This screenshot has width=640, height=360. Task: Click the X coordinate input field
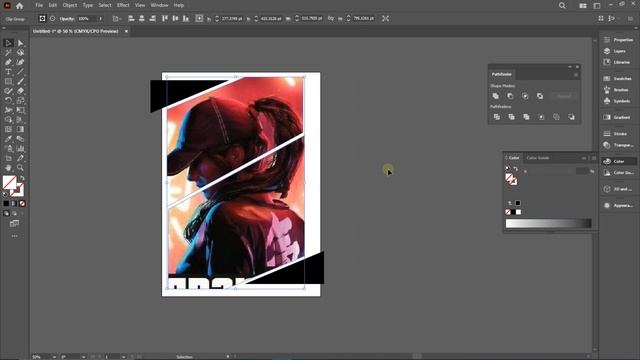coord(232,18)
